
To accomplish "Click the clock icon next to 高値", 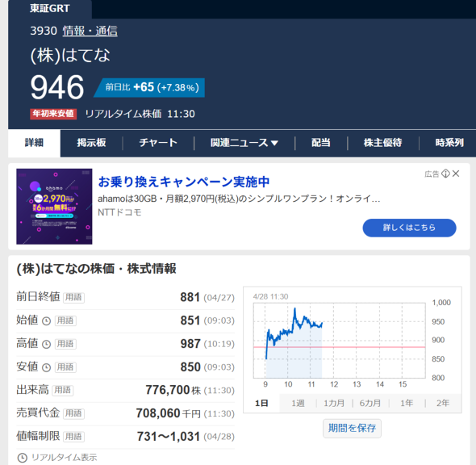I will point(46,344).
